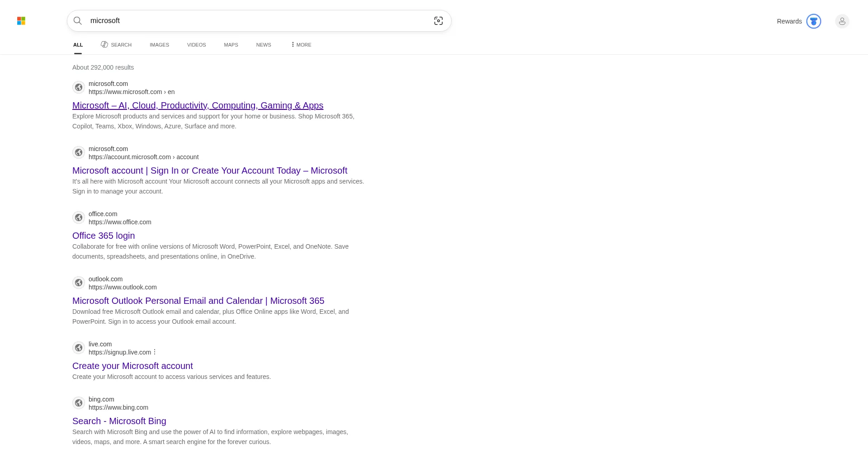Click globe favicon next to live.com result
The height and width of the screenshot is (449, 868).
[x=79, y=348]
